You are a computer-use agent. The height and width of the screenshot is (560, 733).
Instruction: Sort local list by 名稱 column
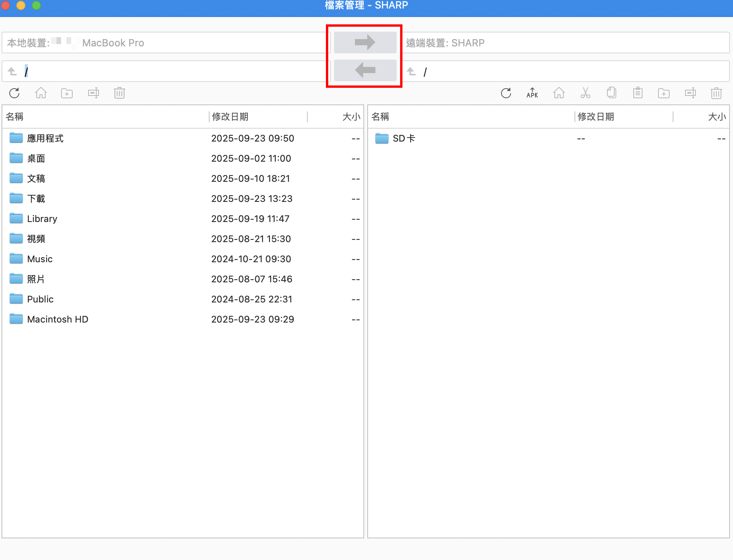tap(106, 117)
